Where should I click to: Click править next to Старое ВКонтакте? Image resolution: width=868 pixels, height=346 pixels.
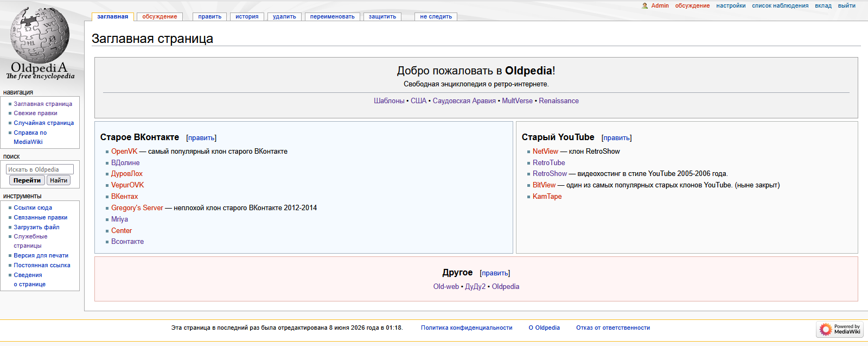(201, 138)
